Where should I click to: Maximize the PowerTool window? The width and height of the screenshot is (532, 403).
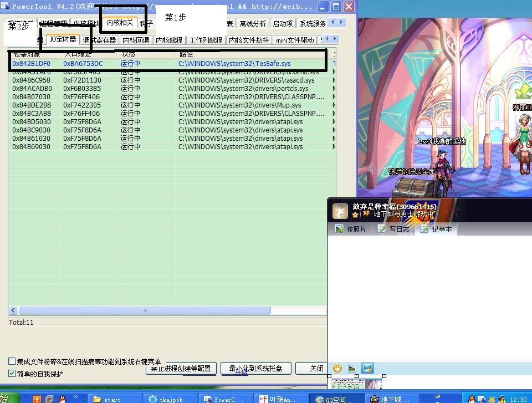click(336, 6)
